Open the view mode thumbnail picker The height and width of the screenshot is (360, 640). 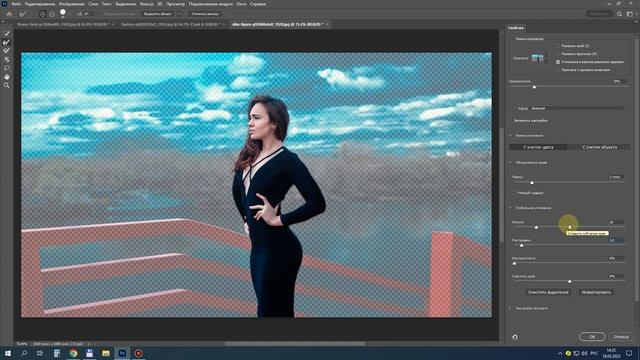[539, 58]
